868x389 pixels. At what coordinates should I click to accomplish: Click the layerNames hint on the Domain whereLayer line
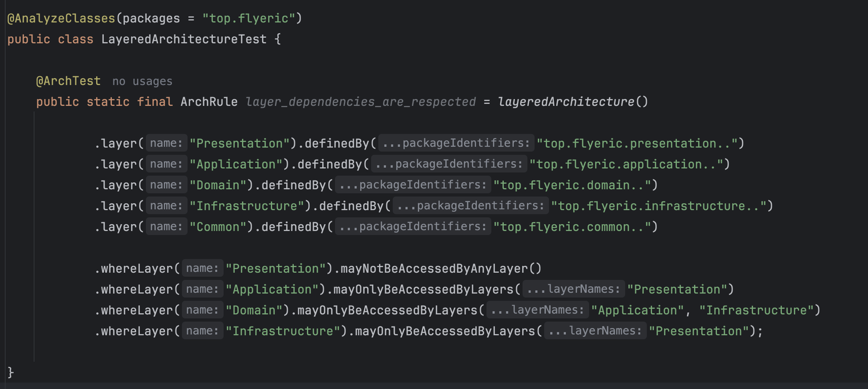pyautogui.click(x=538, y=310)
